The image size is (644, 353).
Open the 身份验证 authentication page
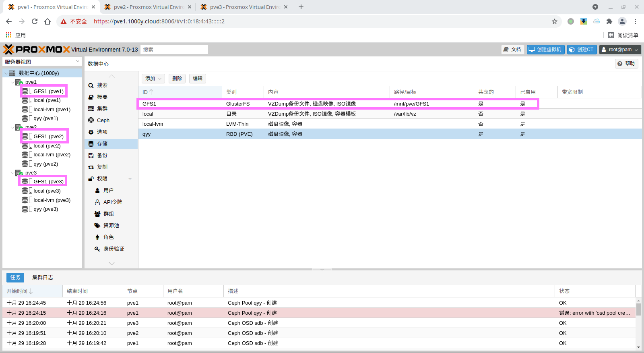coord(114,249)
